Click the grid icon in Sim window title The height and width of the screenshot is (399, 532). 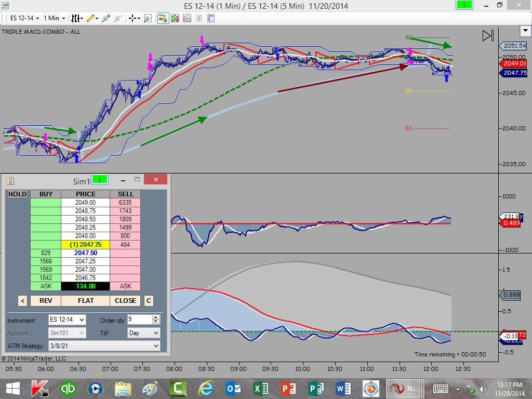tap(10, 181)
